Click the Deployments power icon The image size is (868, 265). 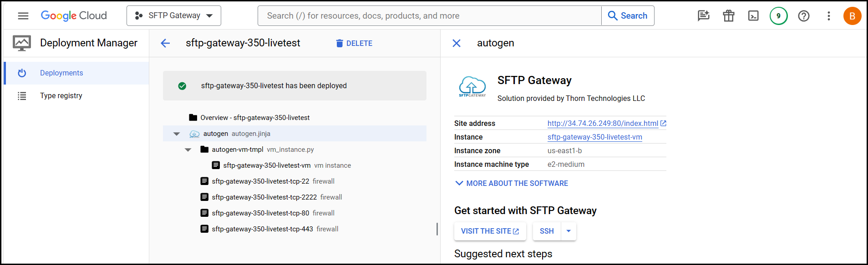(22, 73)
